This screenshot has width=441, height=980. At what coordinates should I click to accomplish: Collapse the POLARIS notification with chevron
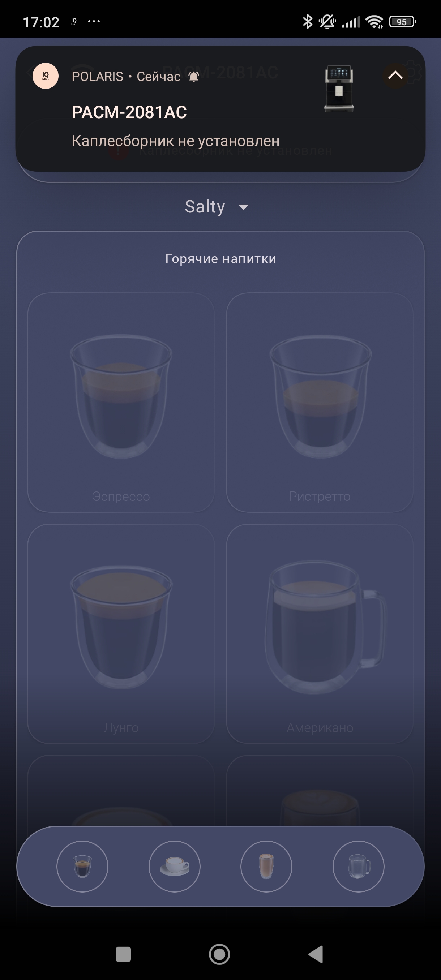(395, 75)
